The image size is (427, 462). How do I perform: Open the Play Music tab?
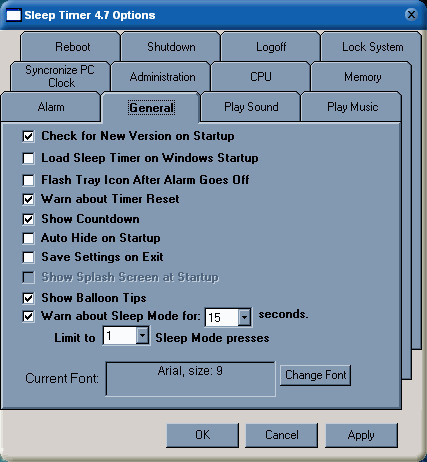point(352,107)
